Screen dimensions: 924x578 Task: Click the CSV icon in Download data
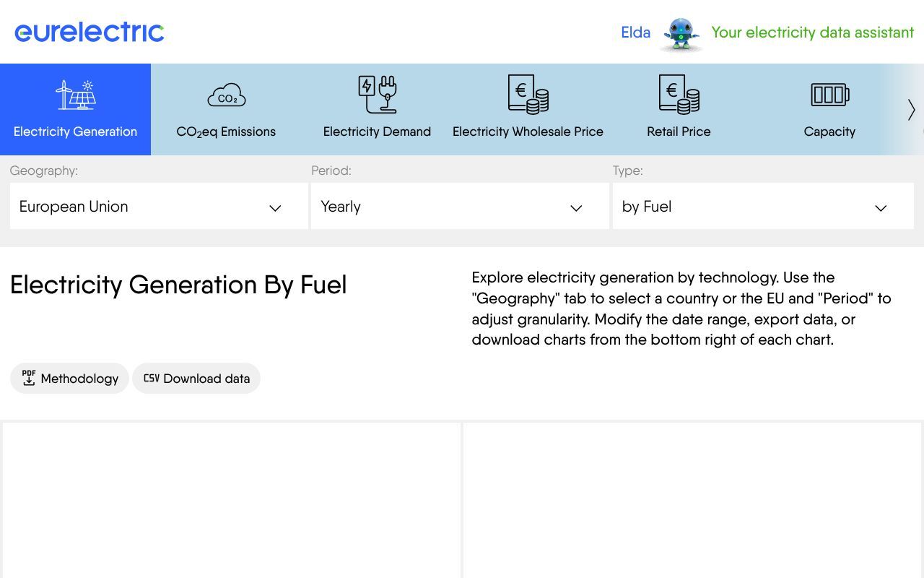point(152,378)
